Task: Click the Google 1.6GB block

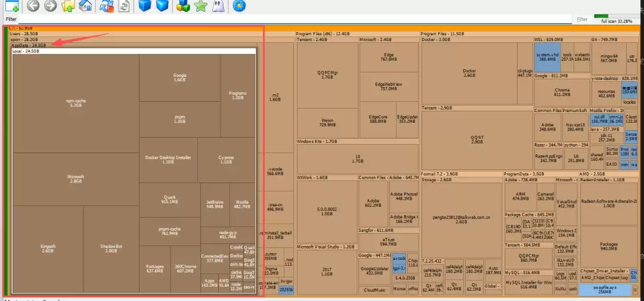Action: (x=180, y=78)
